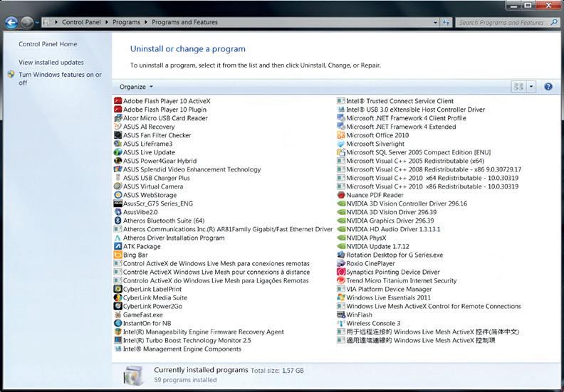Screen dimensions: 564x392
Task: Click the Trend Micro Titanium Internet Security icon
Action: tap(340, 280)
